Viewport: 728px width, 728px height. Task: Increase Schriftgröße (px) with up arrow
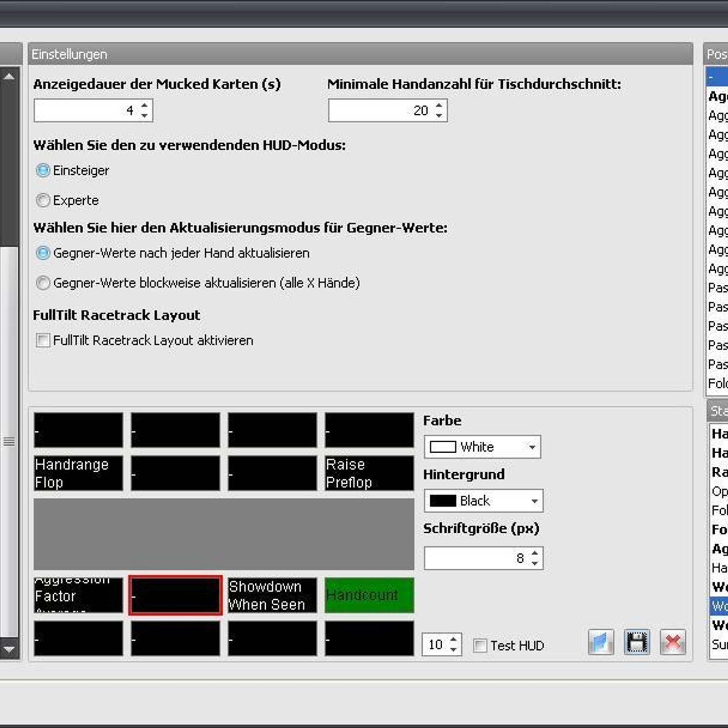click(535, 553)
